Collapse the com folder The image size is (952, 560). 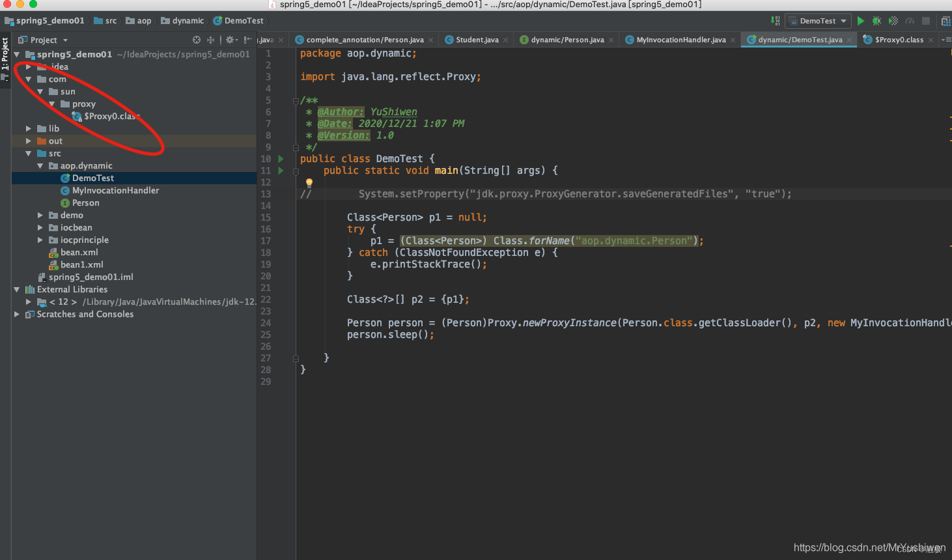29,79
